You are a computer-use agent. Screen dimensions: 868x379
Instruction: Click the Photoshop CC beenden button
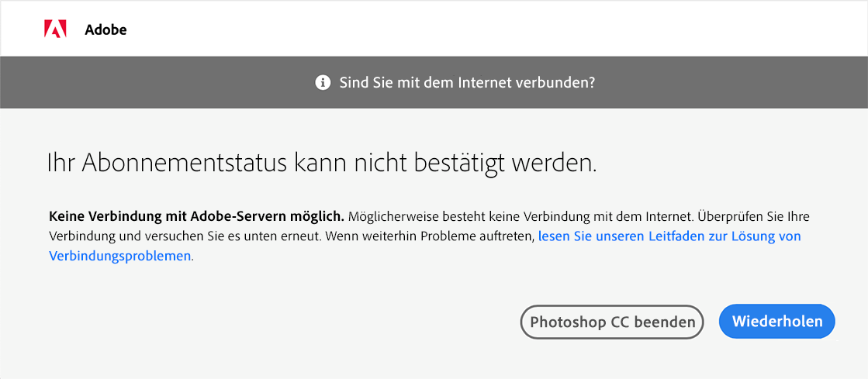(x=612, y=322)
